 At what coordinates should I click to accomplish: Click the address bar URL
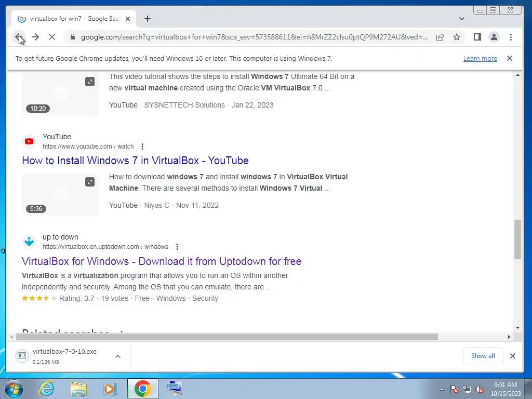[255, 37]
